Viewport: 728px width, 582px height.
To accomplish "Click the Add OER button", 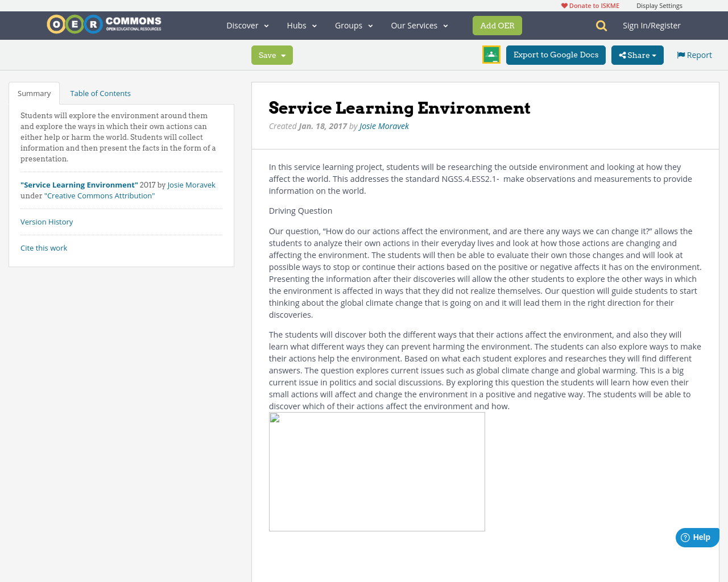I will click(497, 26).
